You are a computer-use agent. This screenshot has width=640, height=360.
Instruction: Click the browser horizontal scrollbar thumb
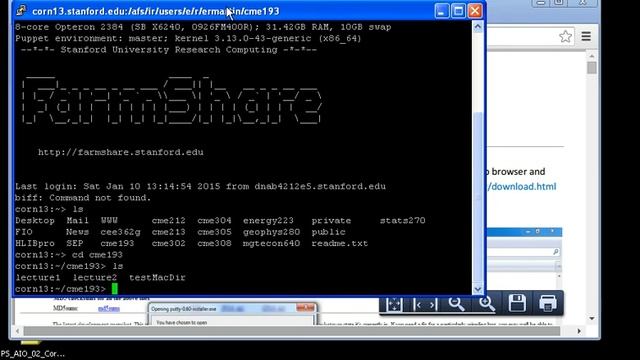[x=292, y=331]
